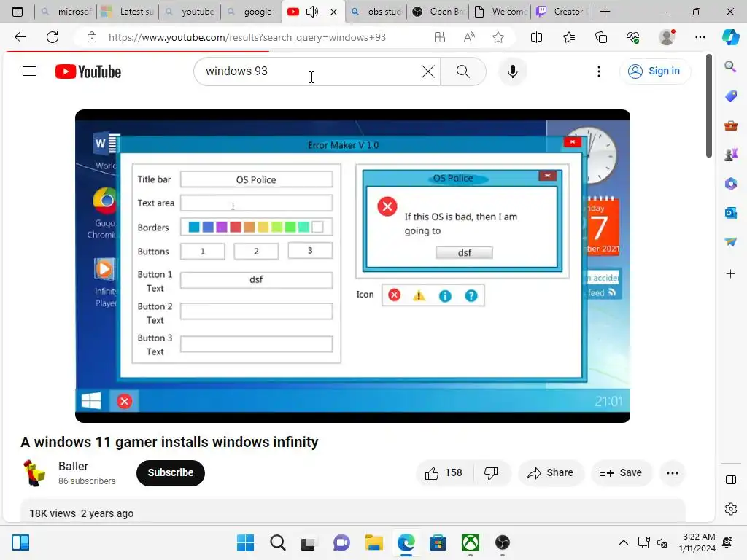Refresh the current page

coord(53,37)
